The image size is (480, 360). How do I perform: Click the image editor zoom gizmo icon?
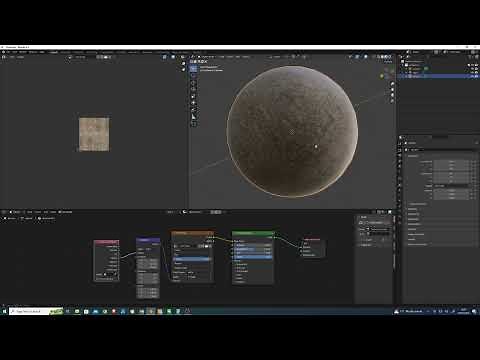pos(183,64)
